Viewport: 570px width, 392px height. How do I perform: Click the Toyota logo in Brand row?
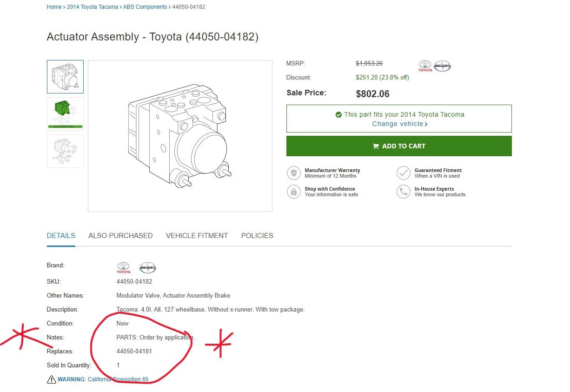[x=123, y=267]
